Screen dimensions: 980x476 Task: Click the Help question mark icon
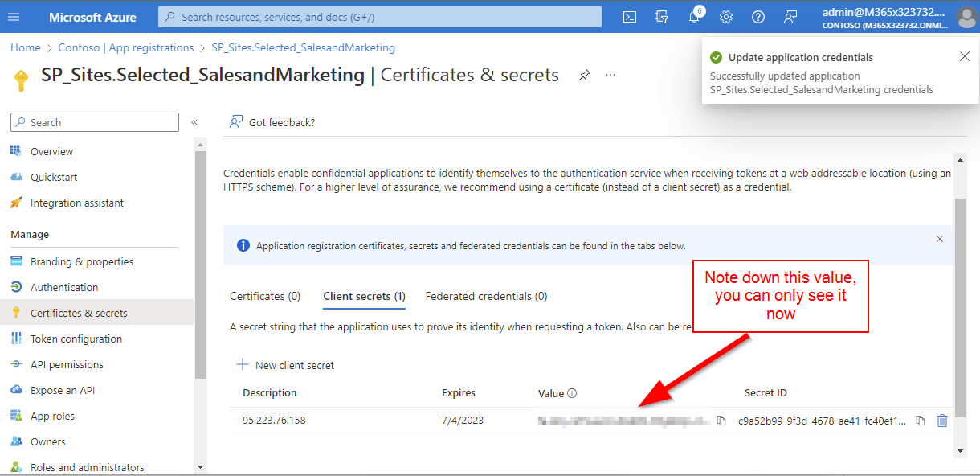758,17
